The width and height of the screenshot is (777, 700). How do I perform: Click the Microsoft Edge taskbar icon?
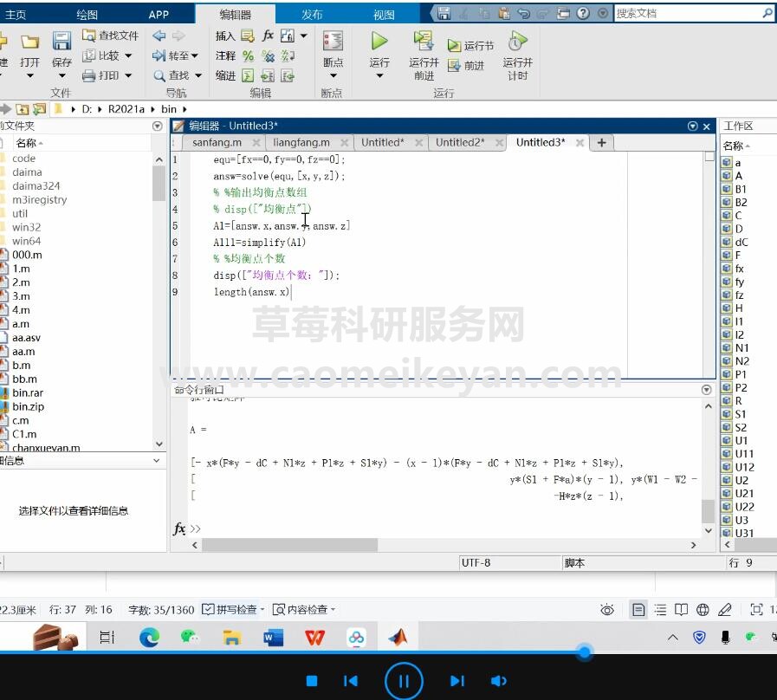(x=149, y=637)
